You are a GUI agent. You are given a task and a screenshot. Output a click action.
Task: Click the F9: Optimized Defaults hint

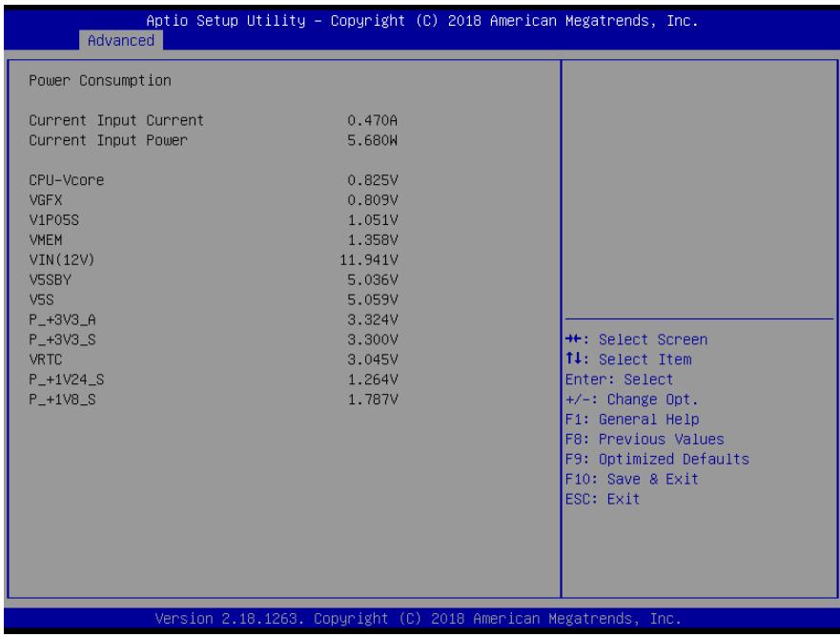pos(657,459)
